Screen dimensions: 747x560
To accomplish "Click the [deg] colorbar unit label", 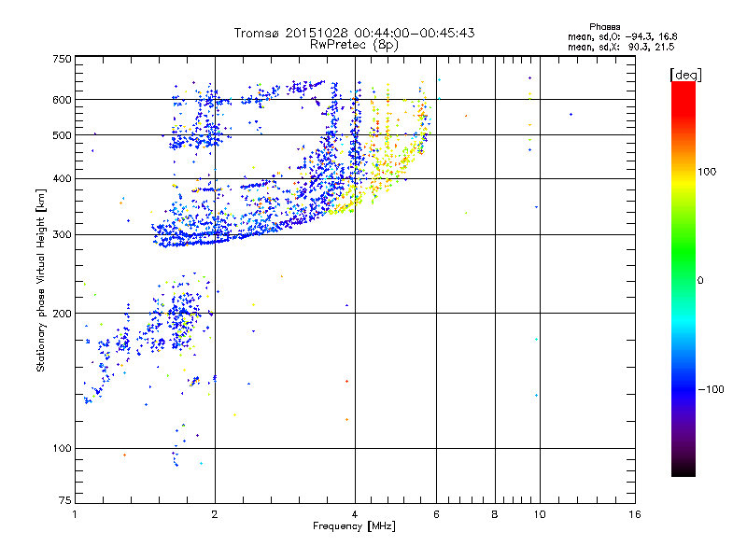I will (687, 74).
